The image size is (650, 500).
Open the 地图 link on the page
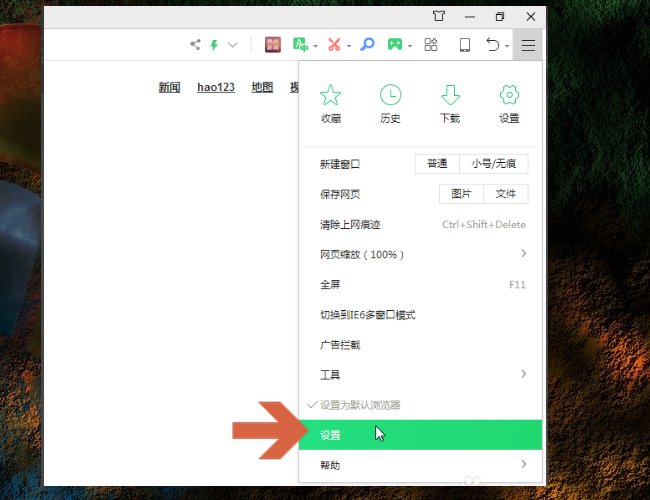[x=262, y=87]
